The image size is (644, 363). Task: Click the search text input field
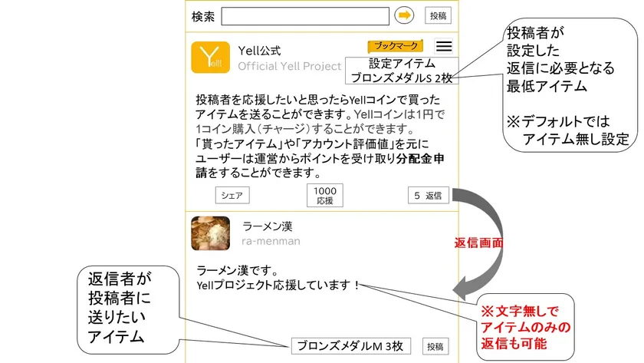coord(305,16)
